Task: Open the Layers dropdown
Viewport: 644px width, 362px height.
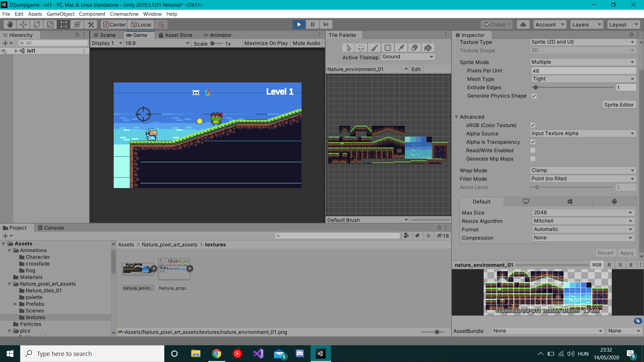Action: click(586, 24)
